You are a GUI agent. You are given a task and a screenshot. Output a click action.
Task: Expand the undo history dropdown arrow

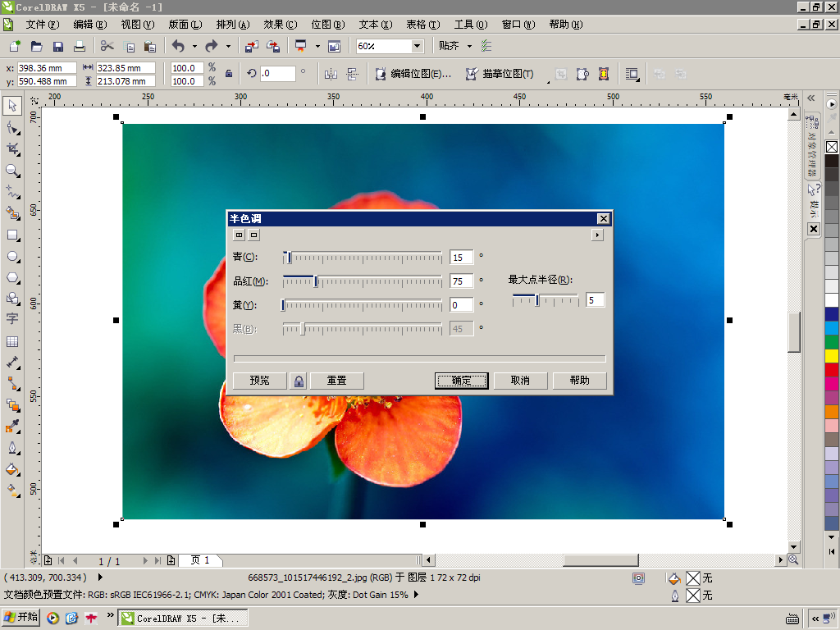[x=194, y=46]
